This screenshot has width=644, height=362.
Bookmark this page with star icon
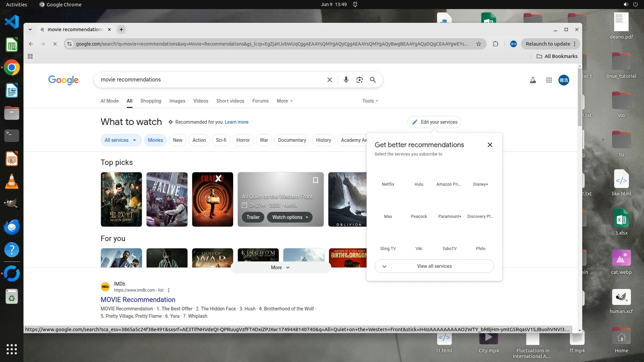(x=479, y=44)
